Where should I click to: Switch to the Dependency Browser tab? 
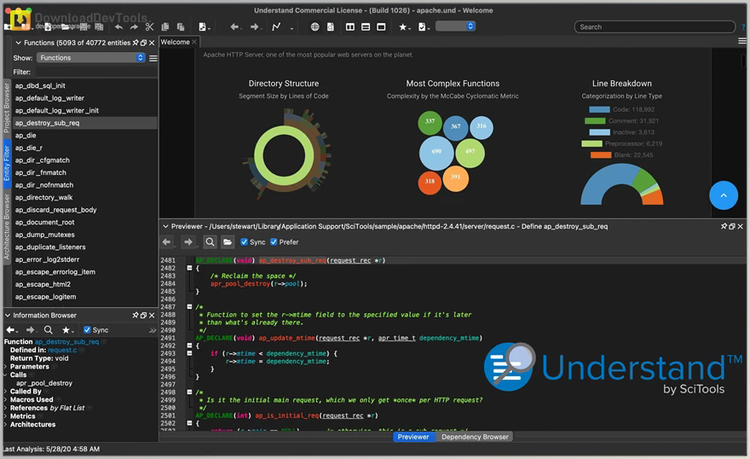click(x=474, y=437)
